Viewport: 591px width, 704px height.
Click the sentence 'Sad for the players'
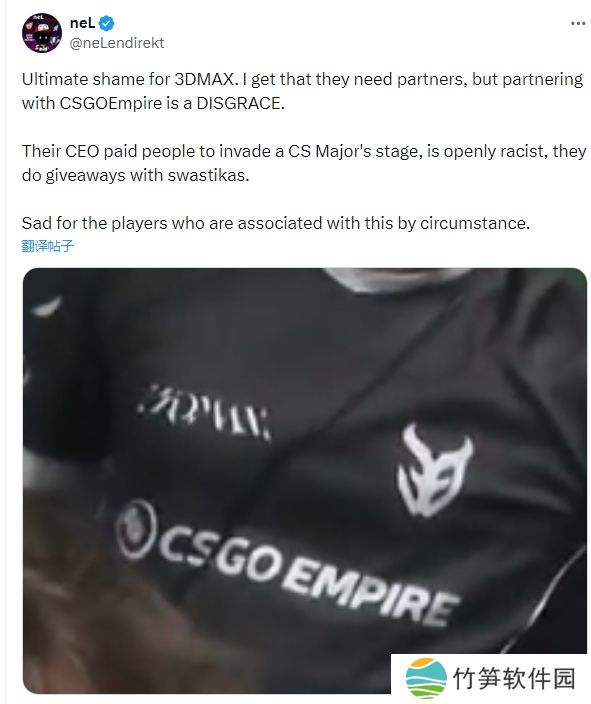point(276,223)
